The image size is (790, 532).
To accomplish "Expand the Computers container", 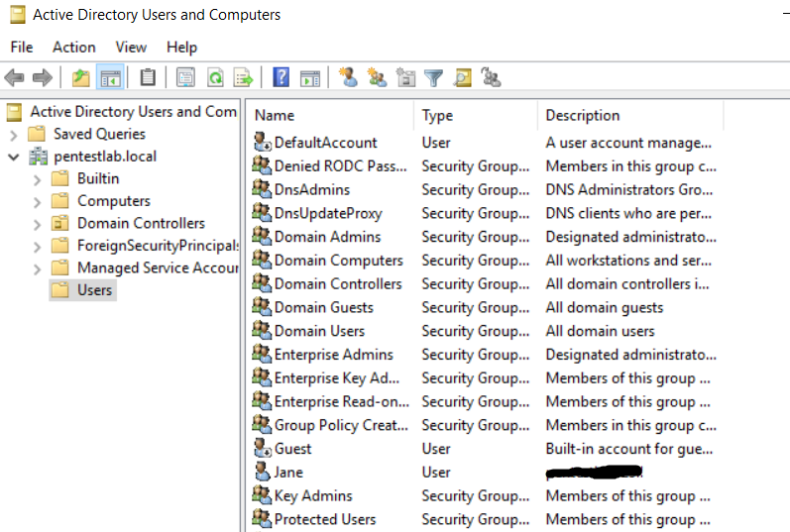I will [37, 201].
